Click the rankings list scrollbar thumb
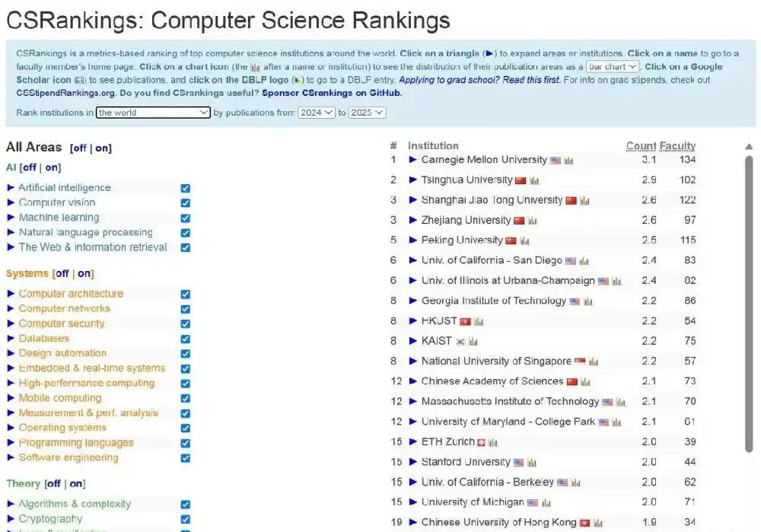 (x=749, y=304)
